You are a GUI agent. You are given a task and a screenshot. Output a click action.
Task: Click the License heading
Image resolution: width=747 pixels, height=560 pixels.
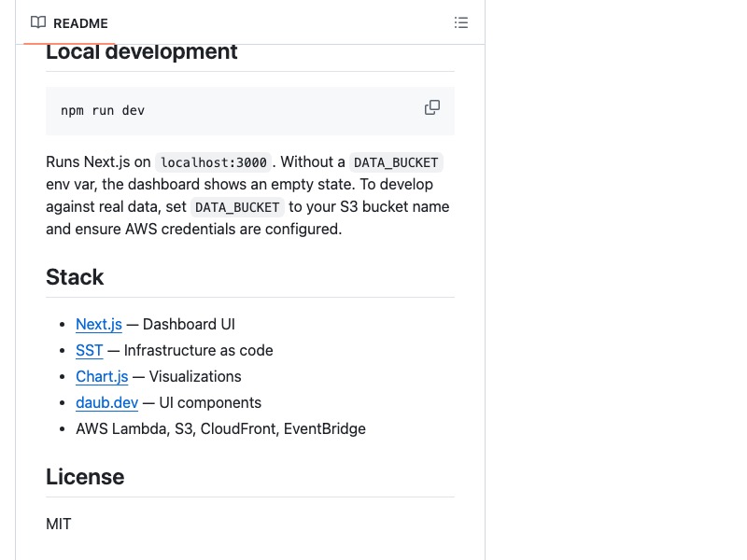(x=85, y=477)
